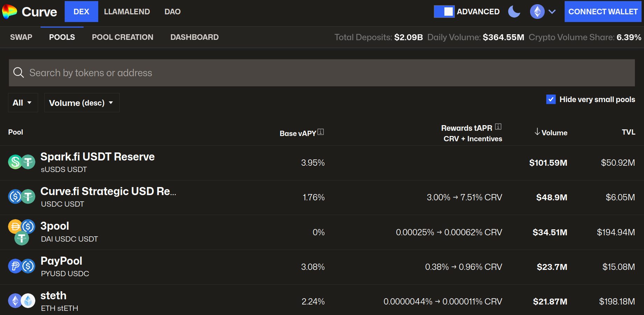Click the Ethereum network icon
The width and height of the screenshot is (644, 315).
(x=537, y=12)
